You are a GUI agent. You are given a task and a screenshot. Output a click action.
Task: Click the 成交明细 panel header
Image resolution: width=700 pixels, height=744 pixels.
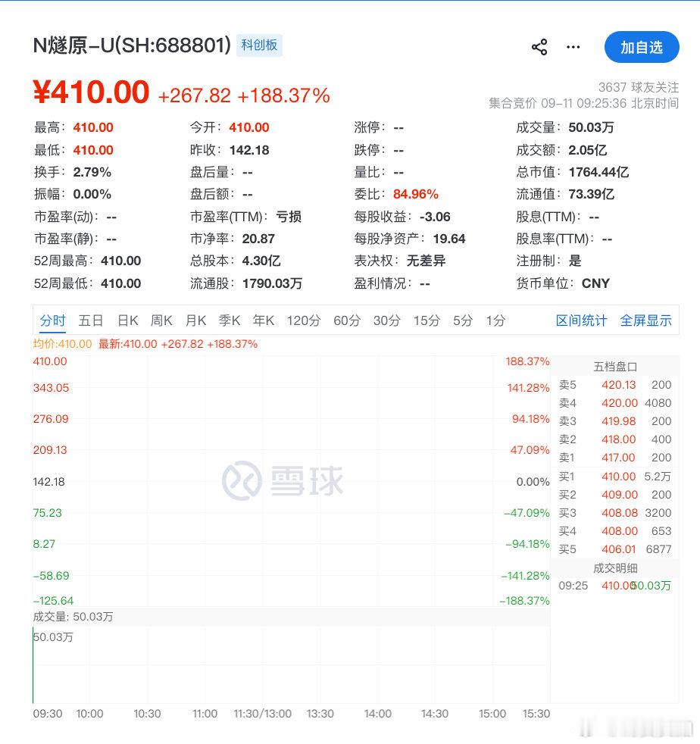[x=615, y=568]
